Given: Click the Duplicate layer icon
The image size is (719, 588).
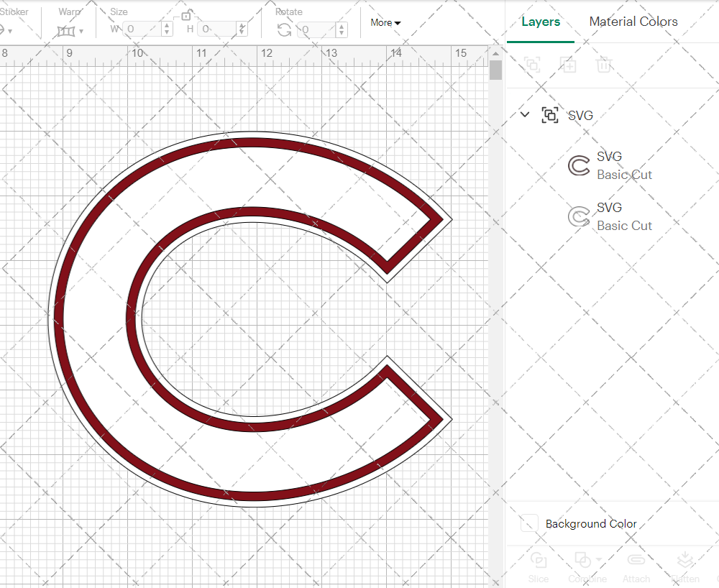Looking at the screenshot, I should coord(568,65).
